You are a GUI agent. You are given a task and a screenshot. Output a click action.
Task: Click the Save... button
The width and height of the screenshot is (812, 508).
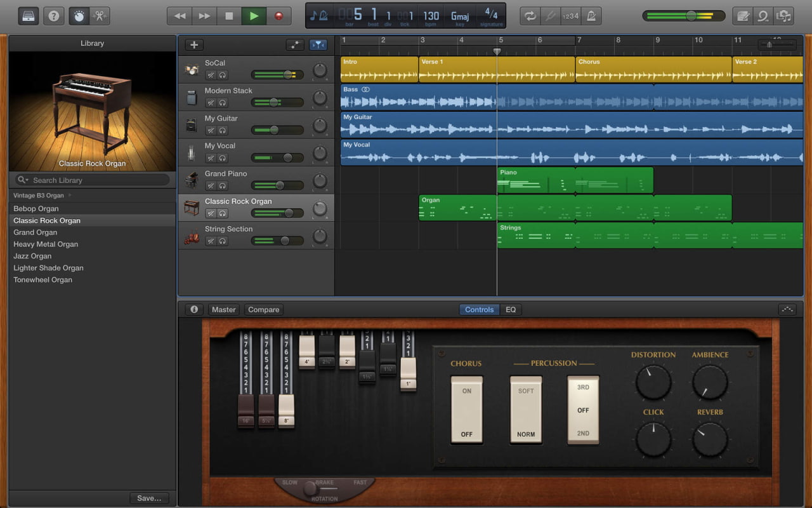149,498
